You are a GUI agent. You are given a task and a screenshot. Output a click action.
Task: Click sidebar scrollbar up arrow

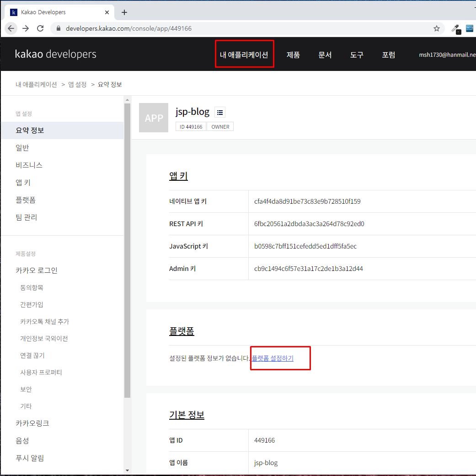tap(127, 100)
